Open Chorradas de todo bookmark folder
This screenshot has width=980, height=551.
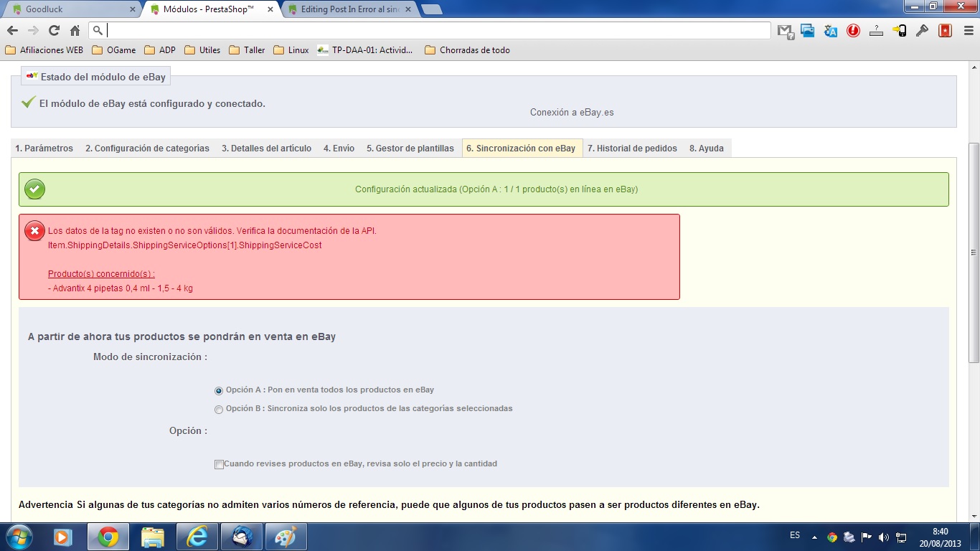click(468, 50)
